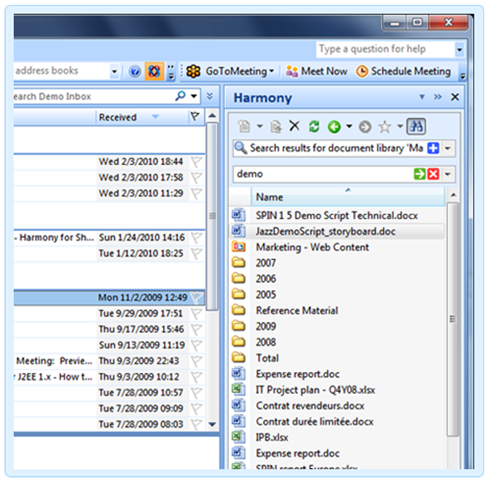The image size is (487, 480).
Task: Open dropdown next to new document icon
Action: point(260,127)
